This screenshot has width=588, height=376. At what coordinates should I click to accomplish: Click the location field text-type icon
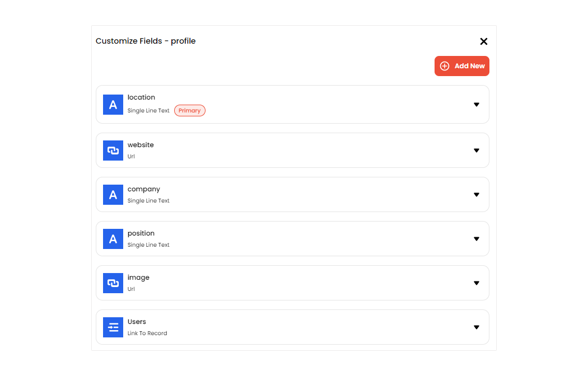pyautogui.click(x=113, y=105)
